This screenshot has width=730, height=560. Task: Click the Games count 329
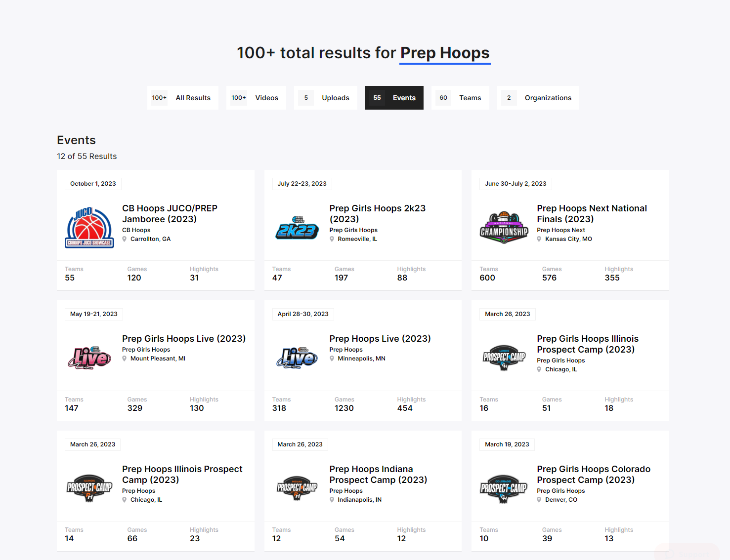[135, 408]
